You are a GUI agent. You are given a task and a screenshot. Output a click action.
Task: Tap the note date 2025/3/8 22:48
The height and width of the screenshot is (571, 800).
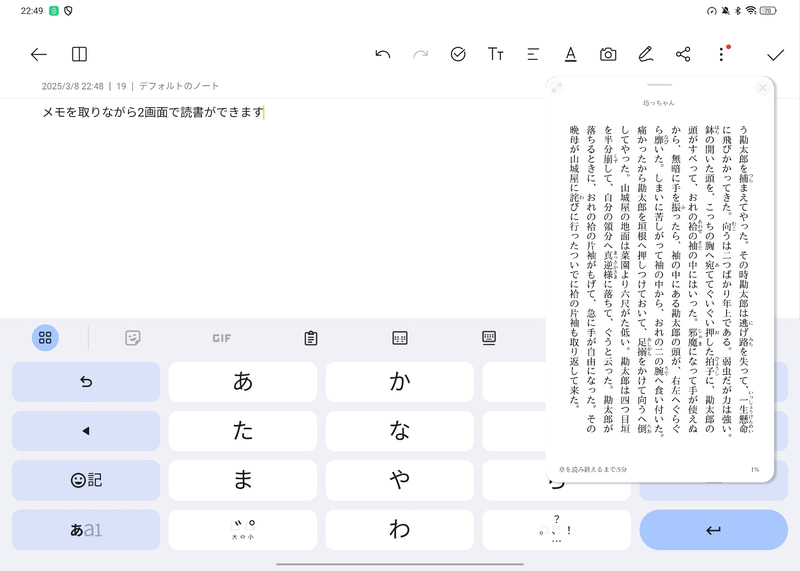point(72,86)
